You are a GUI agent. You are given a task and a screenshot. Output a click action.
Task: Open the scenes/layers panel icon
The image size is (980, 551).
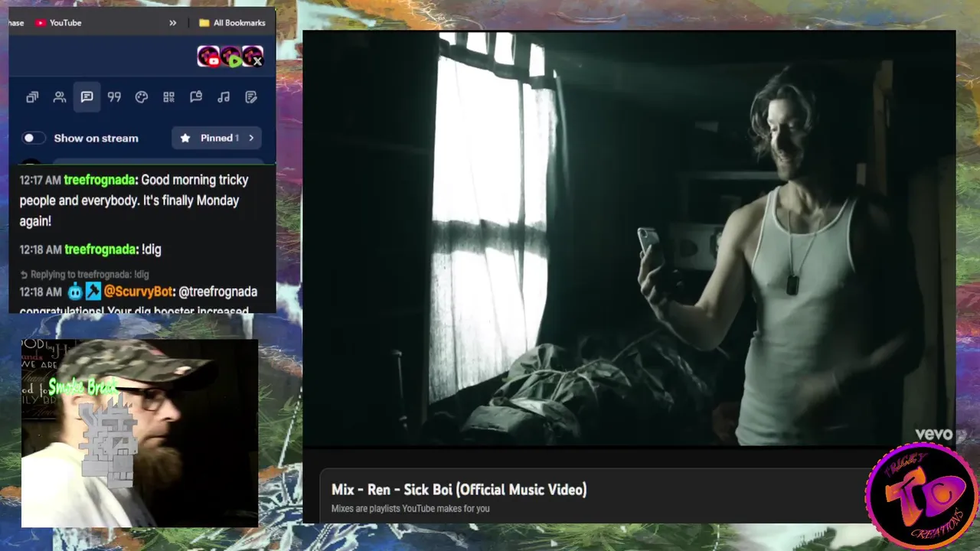[x=32, y=97]
